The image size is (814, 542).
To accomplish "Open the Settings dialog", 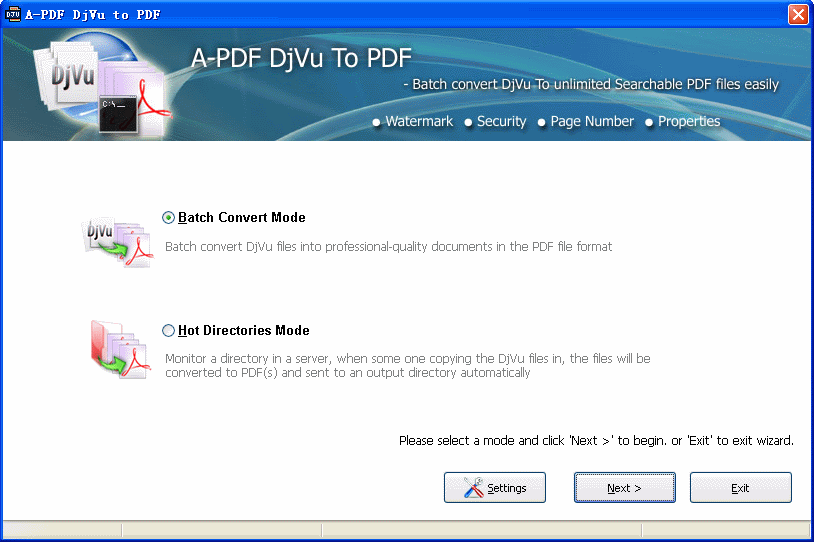I will (495, 487).
